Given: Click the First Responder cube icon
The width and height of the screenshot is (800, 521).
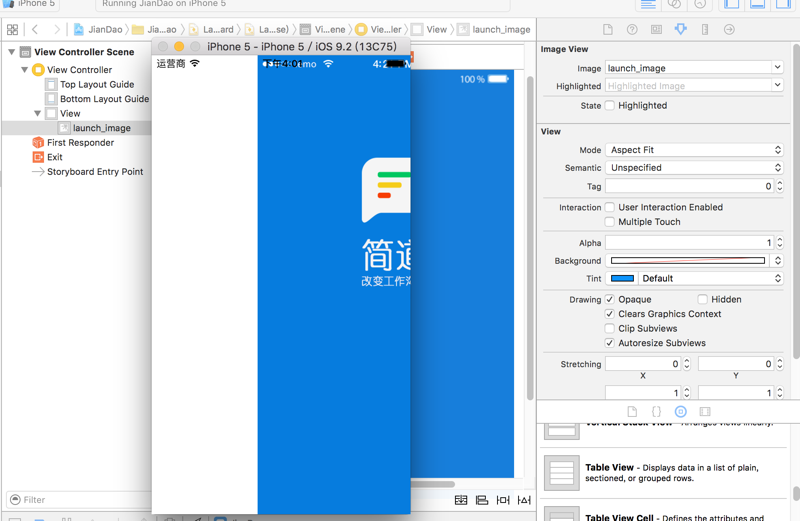Looking at the screenshot, I should click(38, 143).
